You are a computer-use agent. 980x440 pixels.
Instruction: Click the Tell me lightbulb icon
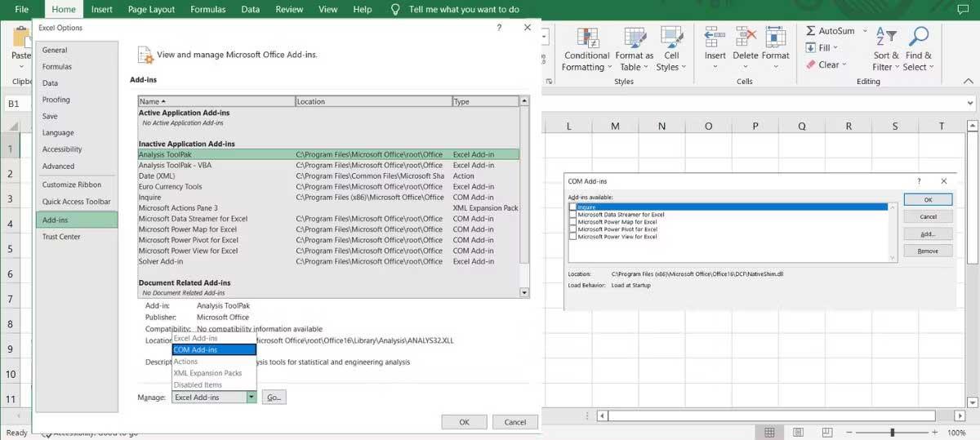[395, 10]
